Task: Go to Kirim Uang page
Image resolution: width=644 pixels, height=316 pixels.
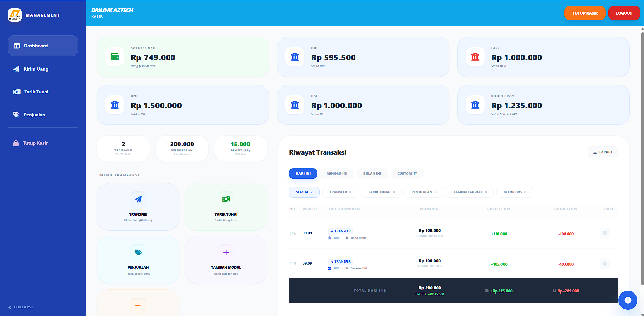Action: (x=43, y=69)
